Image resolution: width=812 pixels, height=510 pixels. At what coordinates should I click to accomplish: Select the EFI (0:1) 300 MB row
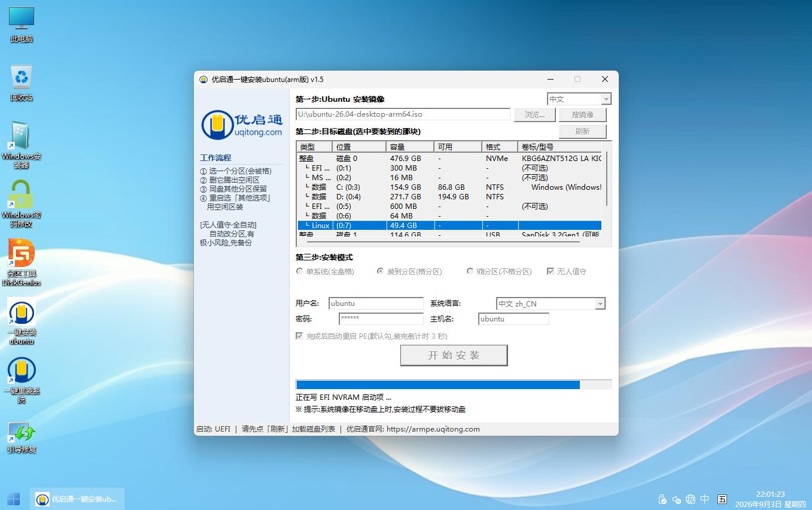click(x=449, y=168)
